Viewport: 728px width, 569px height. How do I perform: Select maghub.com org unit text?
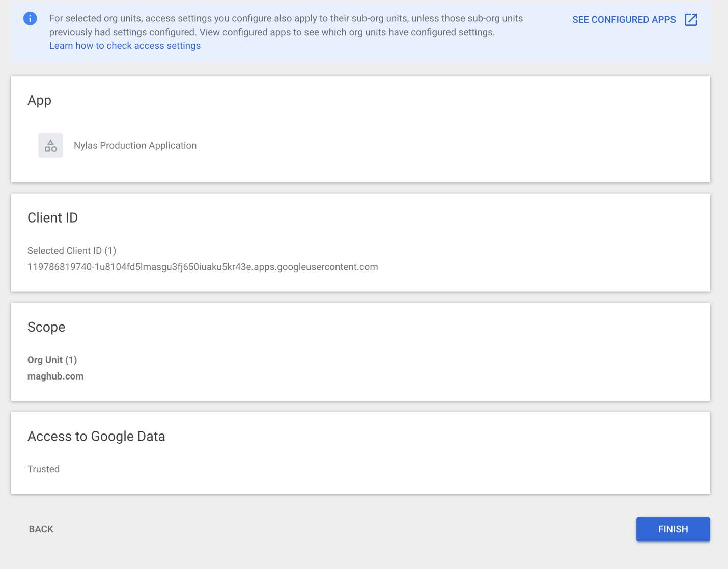55,376
